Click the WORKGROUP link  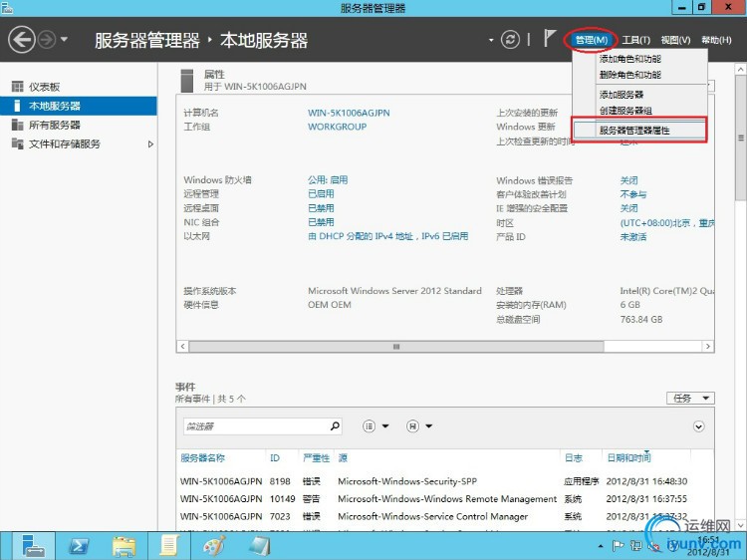(338, 127)
